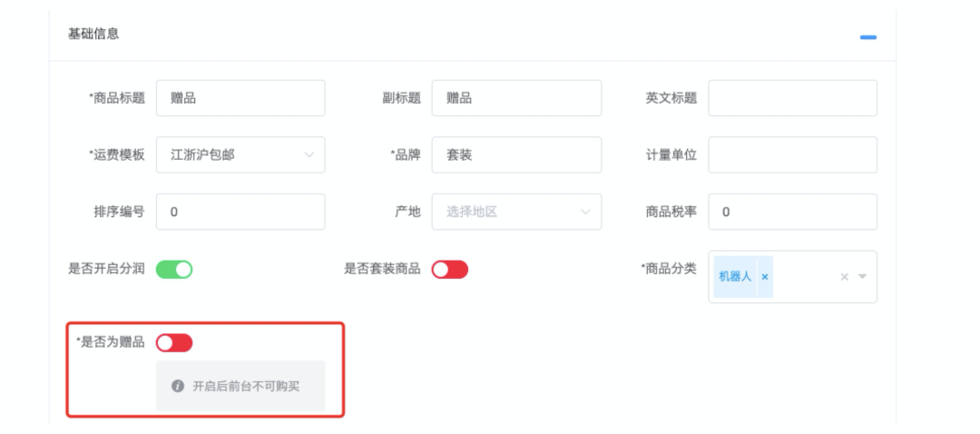Click the 商品标题 input field
This screenshot has height=434, width=980.
coord(240,98)
